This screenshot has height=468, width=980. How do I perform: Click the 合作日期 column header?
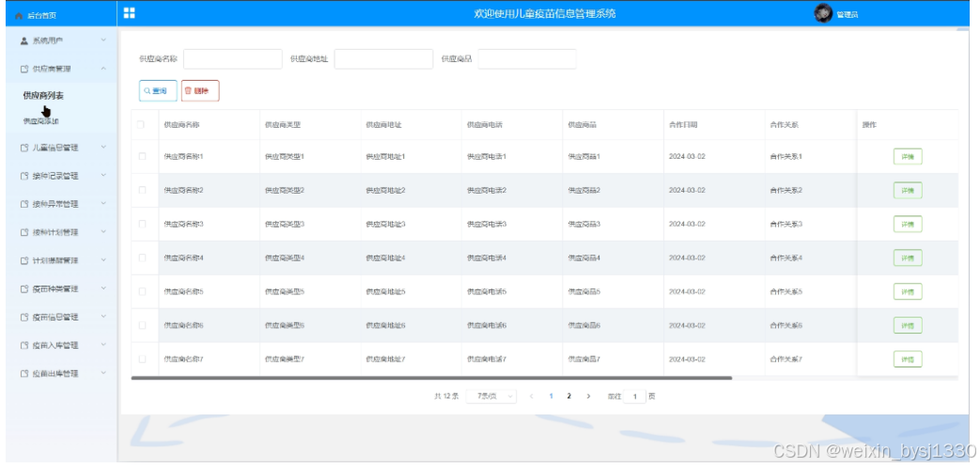[x=683, y=125]
